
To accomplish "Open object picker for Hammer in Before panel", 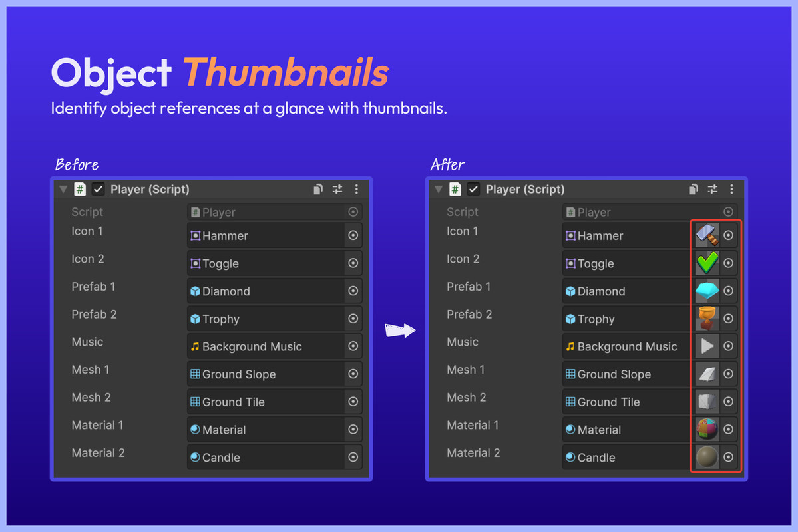I will [353, 235].
